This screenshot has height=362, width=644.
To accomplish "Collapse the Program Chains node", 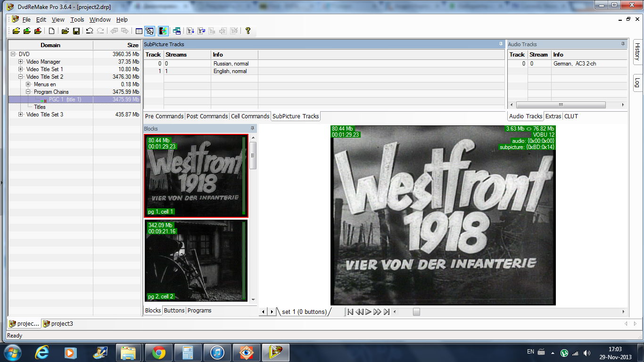I will 28,92.
